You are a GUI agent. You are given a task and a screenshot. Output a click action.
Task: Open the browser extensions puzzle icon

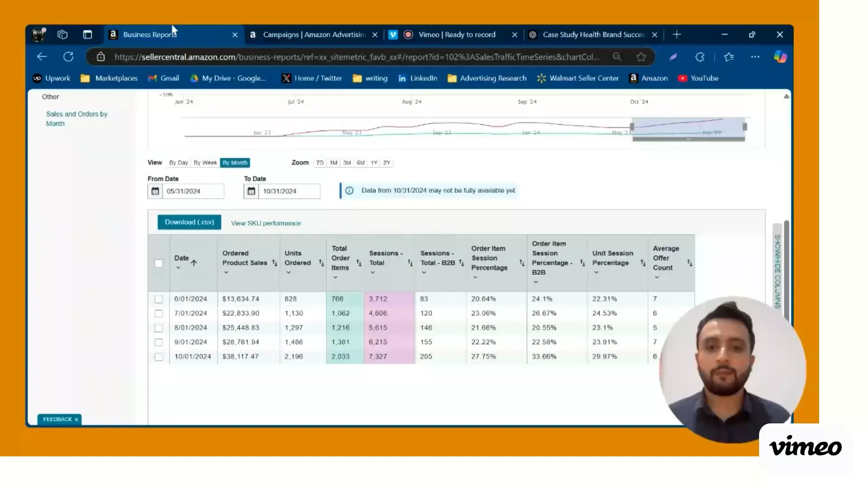coord(700,57)
